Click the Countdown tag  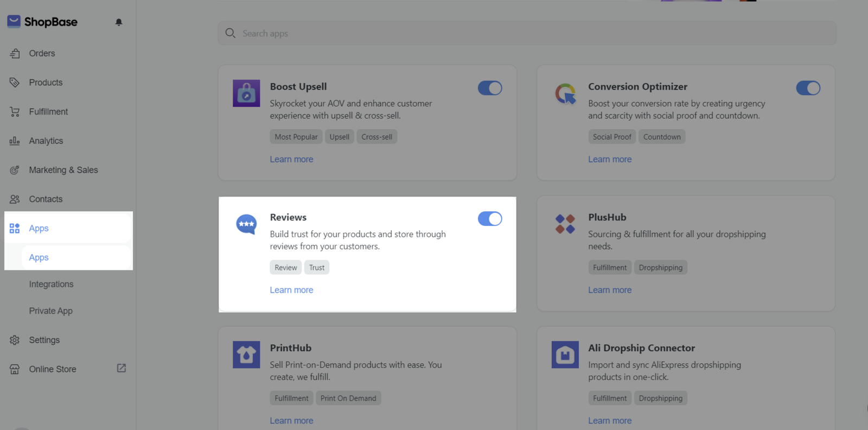[662, 137]
